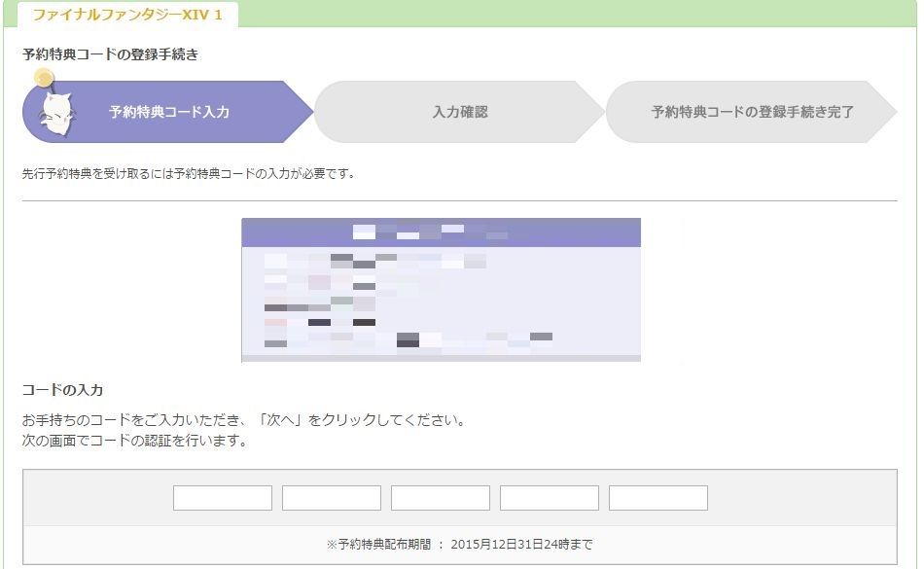Focus the second code input box
Viewport: 924px width, 569px height.
point(332,498)
